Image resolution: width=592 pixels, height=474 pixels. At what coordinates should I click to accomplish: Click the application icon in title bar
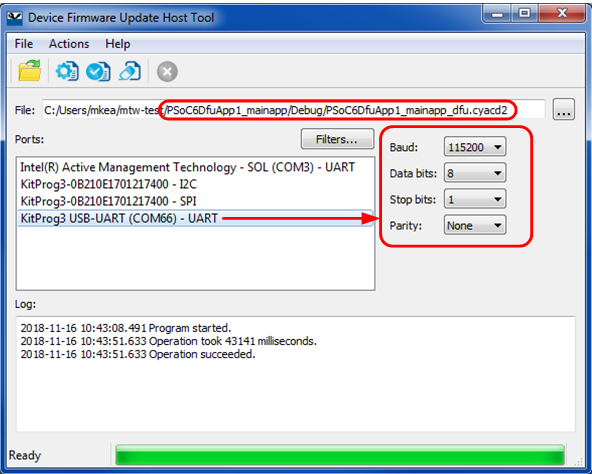coord(15,18)
